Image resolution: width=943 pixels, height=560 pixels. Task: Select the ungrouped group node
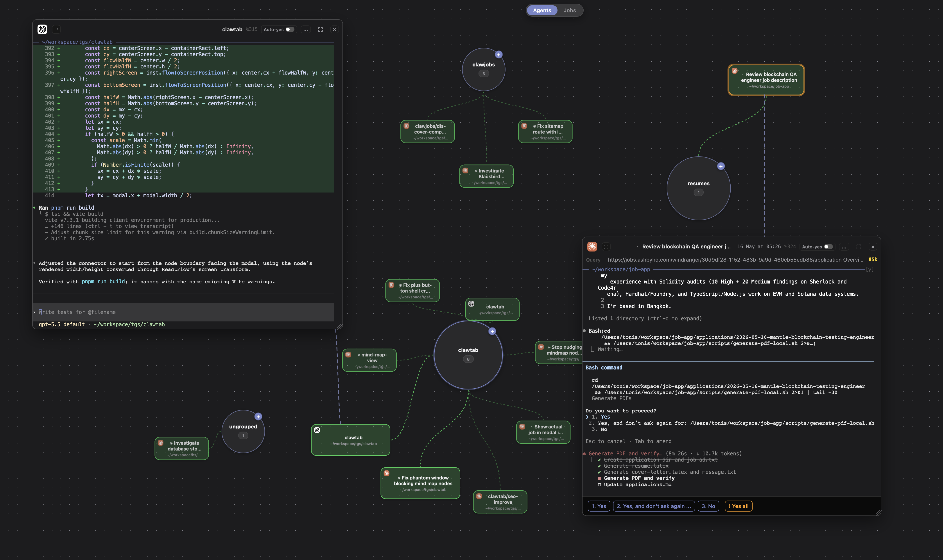coord(243,431)
